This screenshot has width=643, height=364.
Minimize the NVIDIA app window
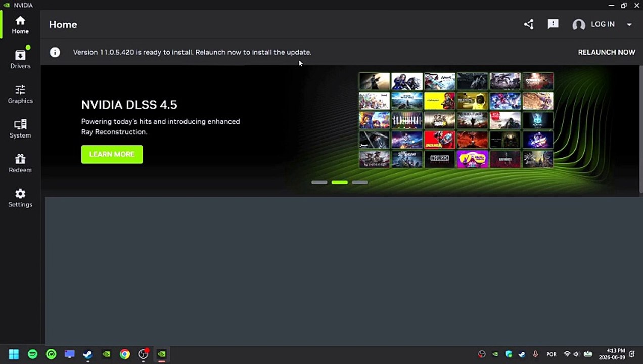(612, 5)
